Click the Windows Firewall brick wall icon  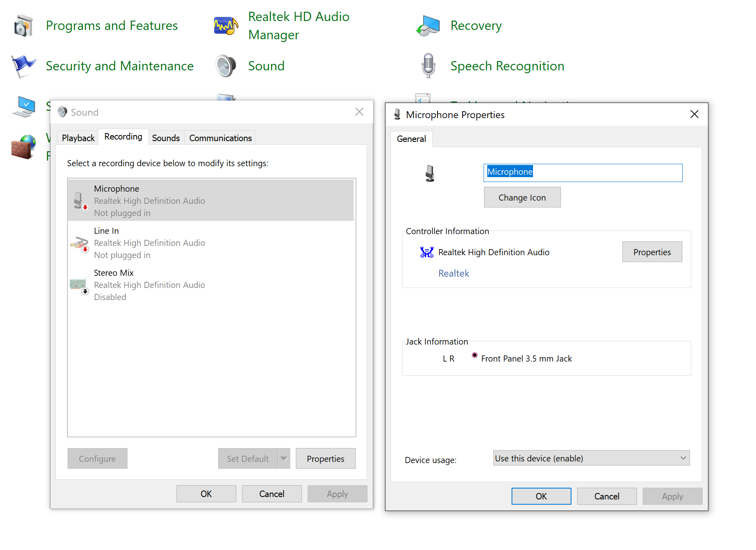click(23, 147)
